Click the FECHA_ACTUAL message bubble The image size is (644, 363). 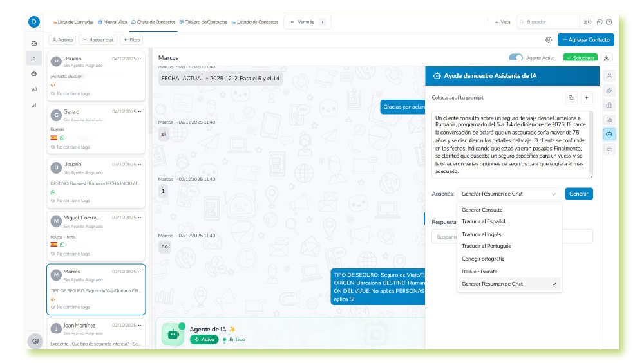(220, 79)
